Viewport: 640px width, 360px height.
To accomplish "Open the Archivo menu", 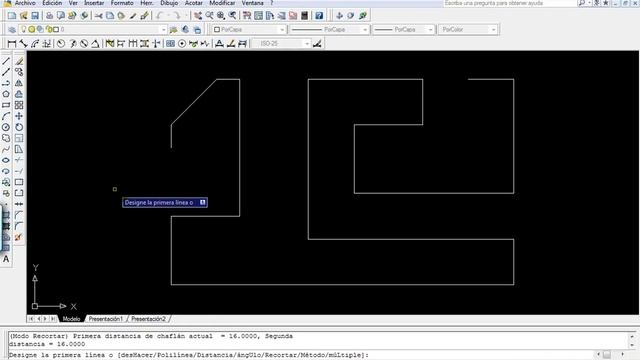I will [25, 3].
